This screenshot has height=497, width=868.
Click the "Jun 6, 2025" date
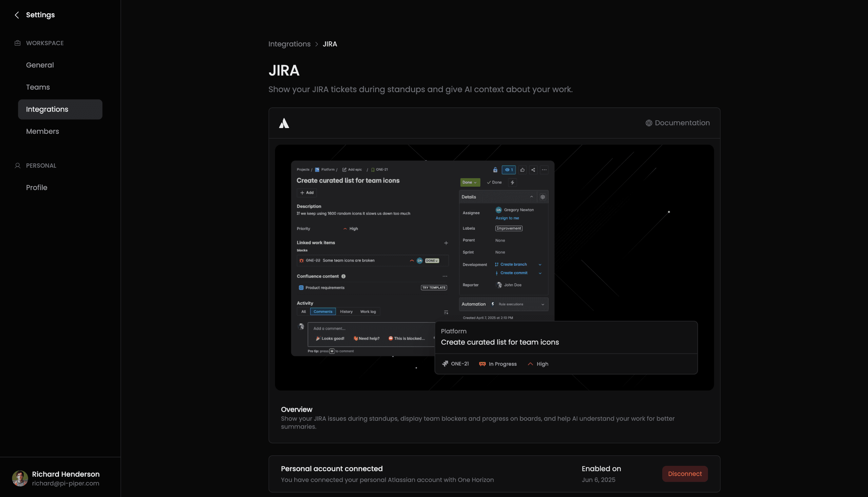coord(598,480)
